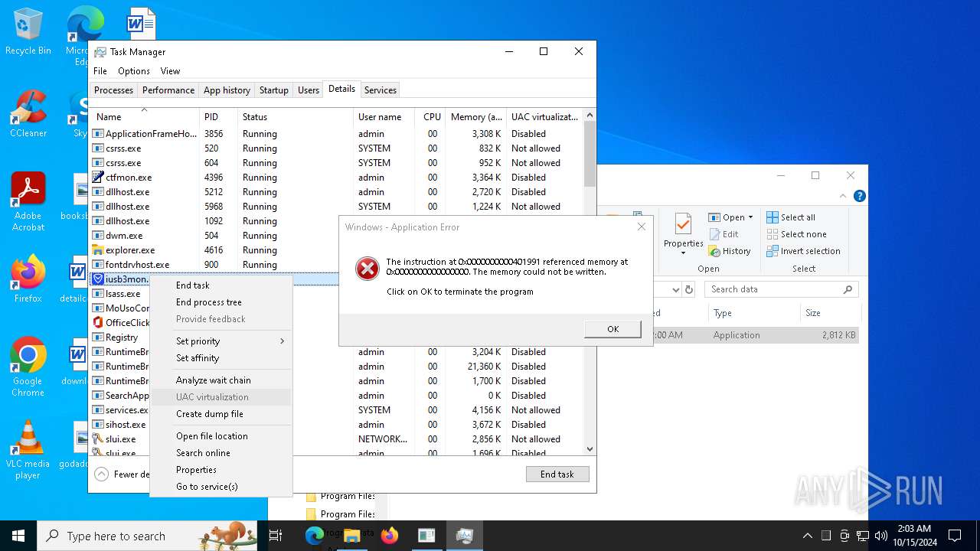Screen dimensions: 980x551
Task: Select Set affinity context item
Action: tap(221, 358)
